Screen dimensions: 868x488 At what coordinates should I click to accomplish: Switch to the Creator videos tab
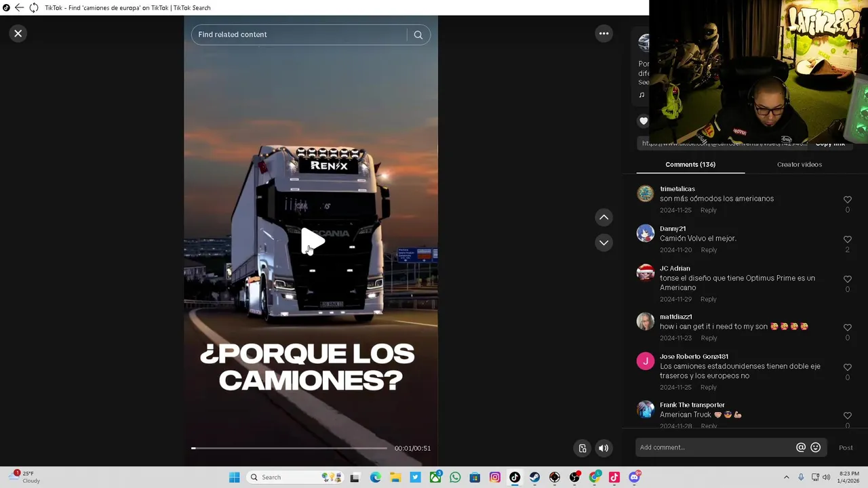point(800,164)
